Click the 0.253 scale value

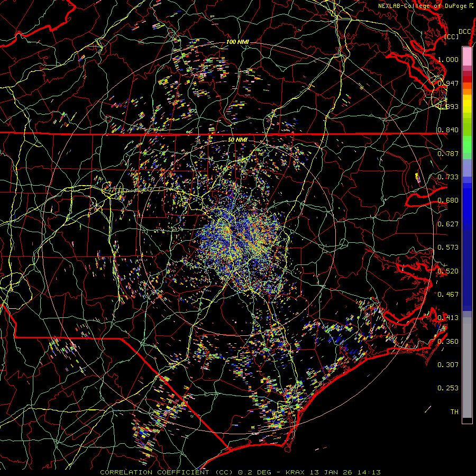[448, 388]
